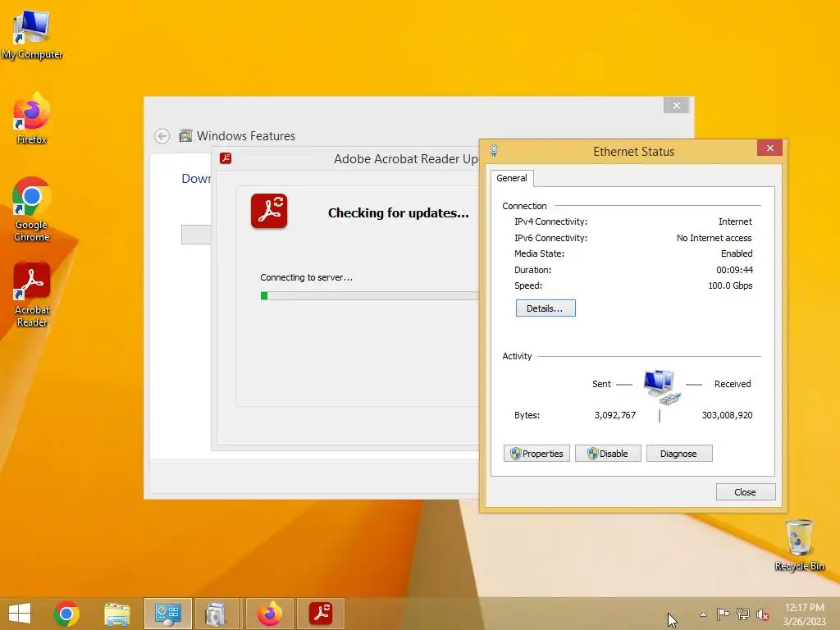The width and height of the screenshot is (840, 630).
Task: Switch to Windows Features taskbar item
Action: pos(217,614)
